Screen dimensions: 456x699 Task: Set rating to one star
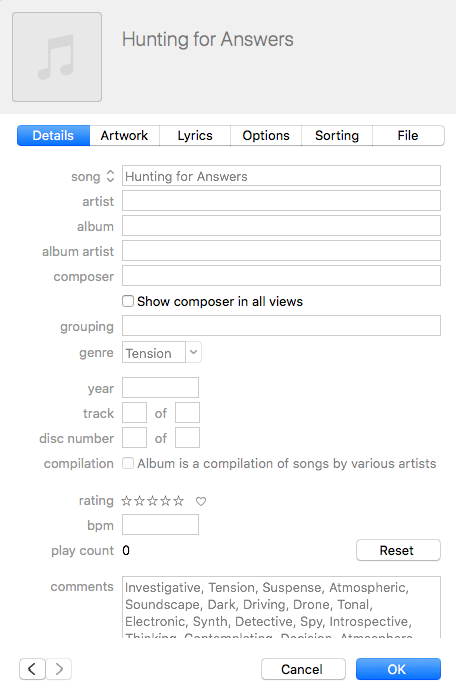(127, 501)
